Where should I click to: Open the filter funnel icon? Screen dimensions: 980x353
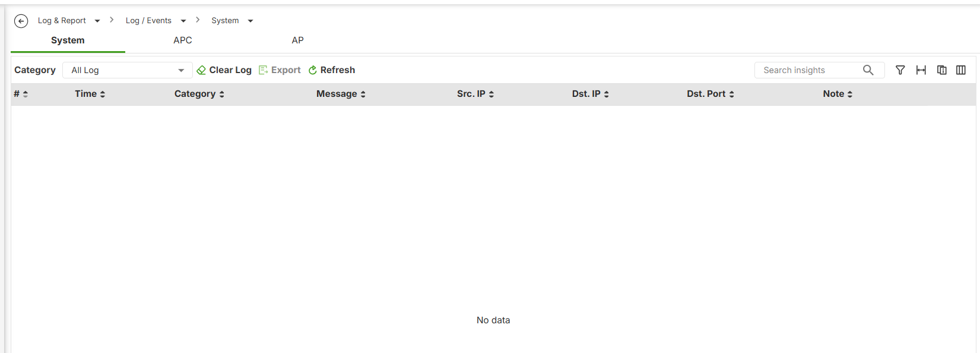click(900, 70)
